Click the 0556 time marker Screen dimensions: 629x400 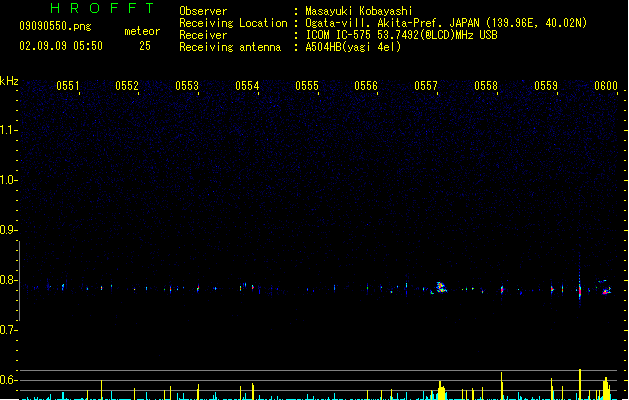(x=366, y=86)
